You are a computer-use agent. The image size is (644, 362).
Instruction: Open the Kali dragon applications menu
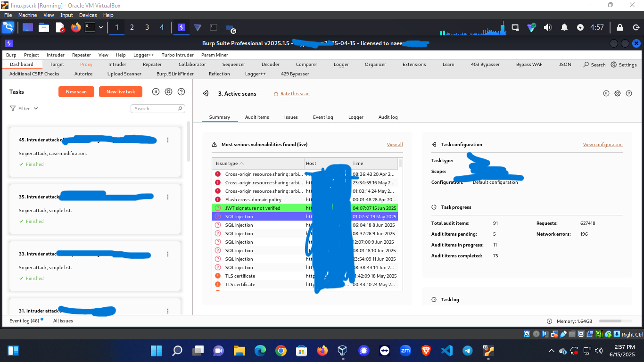[x=8, y=27]
